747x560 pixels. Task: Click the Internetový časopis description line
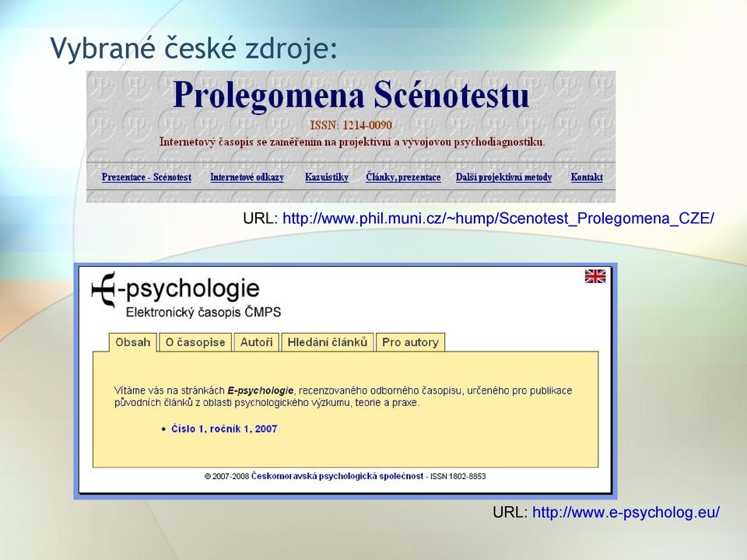point(352,142)
